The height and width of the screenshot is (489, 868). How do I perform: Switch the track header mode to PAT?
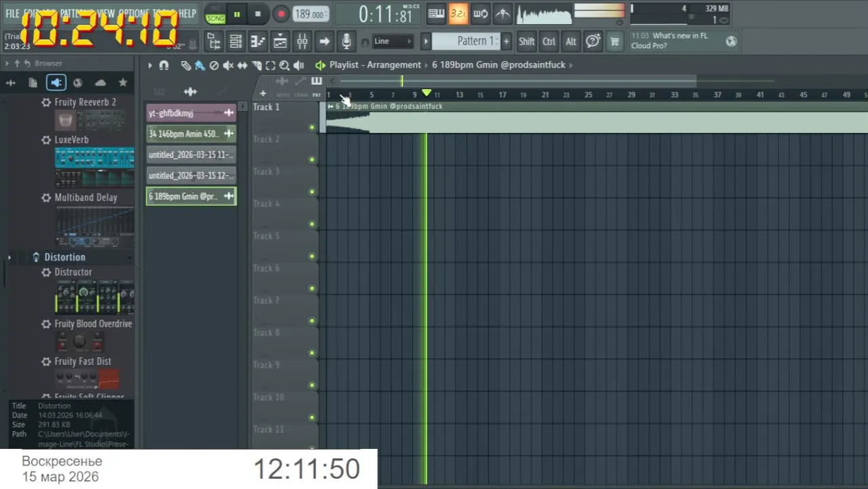(317, 95)
